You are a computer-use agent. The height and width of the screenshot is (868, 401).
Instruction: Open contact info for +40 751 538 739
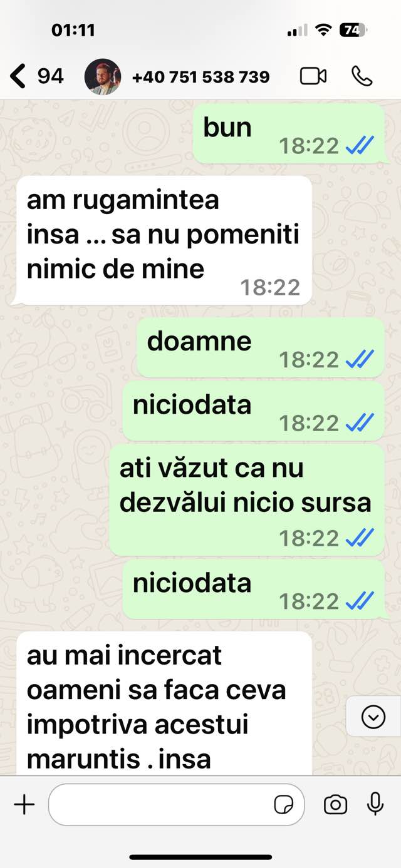tap(201, 77)
